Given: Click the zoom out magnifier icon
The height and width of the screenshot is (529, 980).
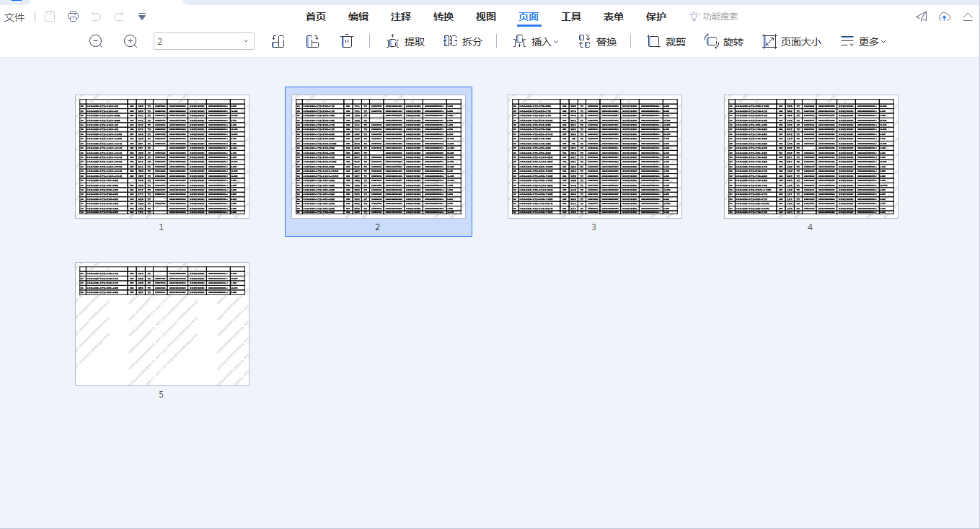Looking at the screenshot, I should tap(96, 42).
